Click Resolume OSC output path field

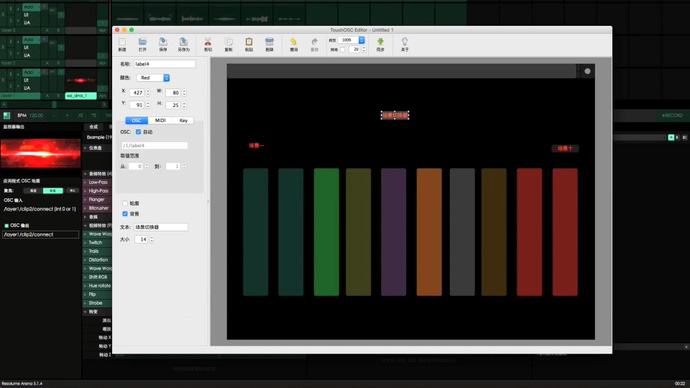pyautogui.click(x=40, y=235)
